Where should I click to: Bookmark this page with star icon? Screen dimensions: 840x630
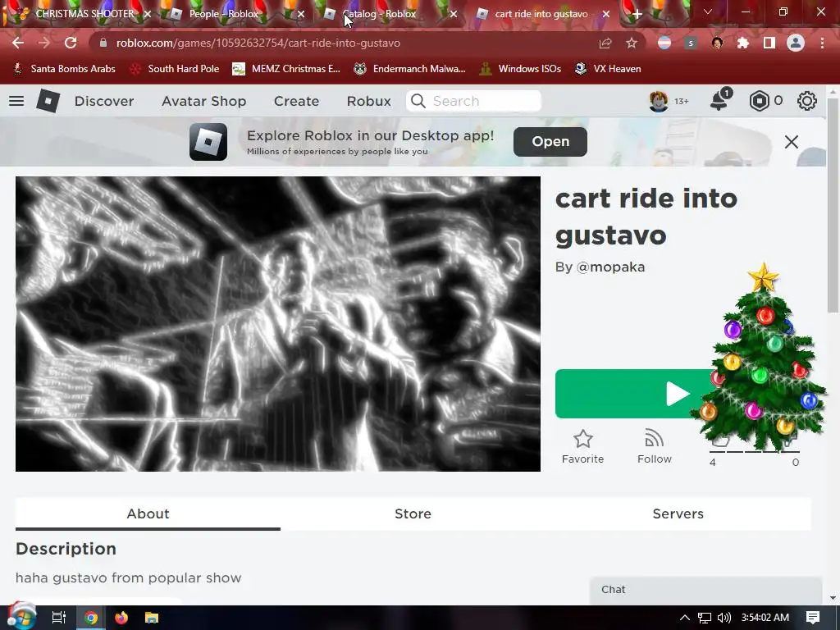coord(632,43)
